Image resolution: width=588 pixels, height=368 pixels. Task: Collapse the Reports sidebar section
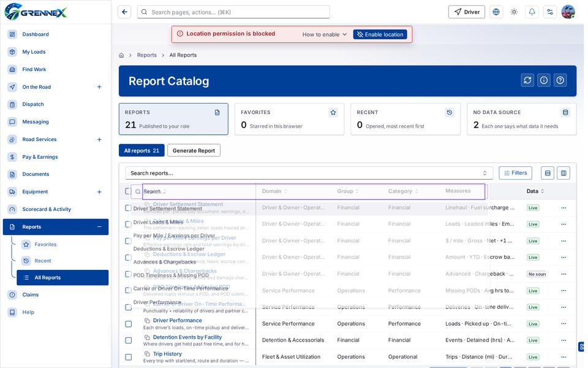coord(99,227)
